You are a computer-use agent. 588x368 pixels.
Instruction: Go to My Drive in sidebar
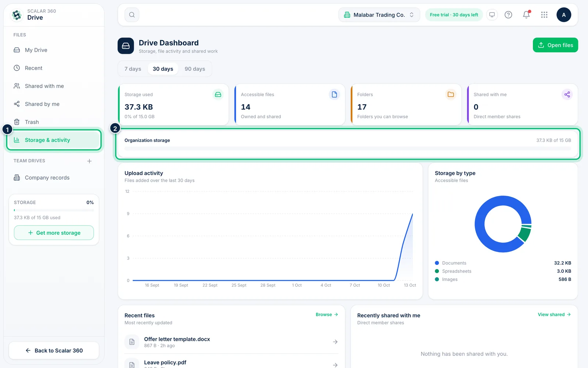tap(54, 50)
